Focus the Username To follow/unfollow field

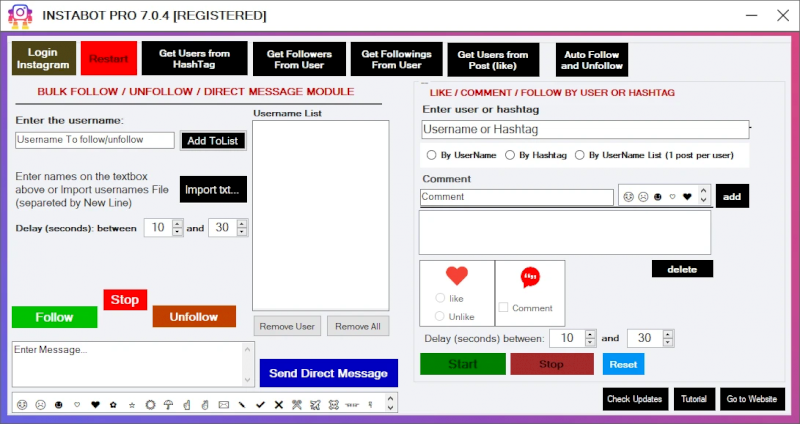[x=95, y=140]
